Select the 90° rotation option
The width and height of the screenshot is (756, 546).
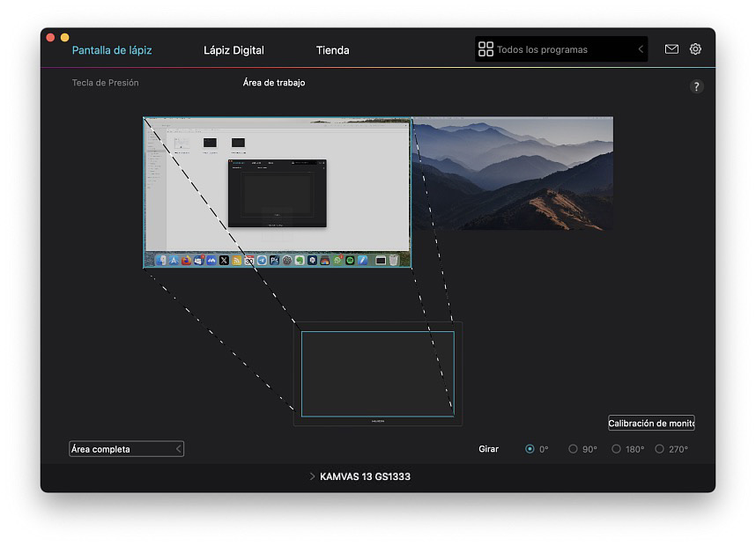tap(573, 449)
